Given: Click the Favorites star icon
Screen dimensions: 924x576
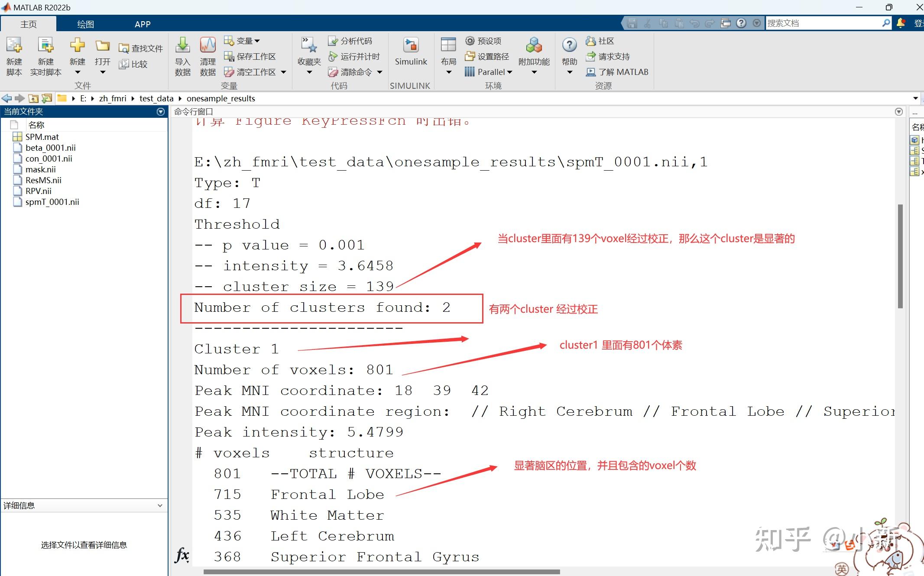Looking at the screenshot, I should pos(309,45).
